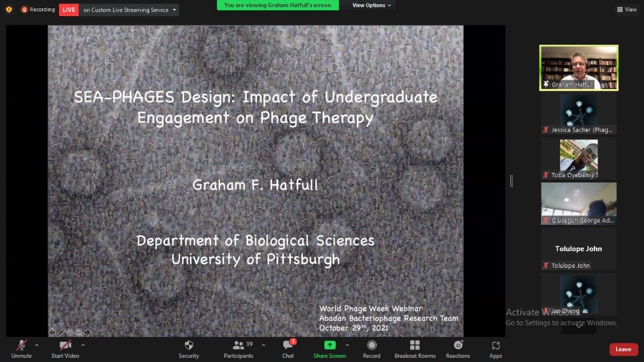Click 'World Phage Week Webinar' text
Image resolution: width=644 pixels, height=362 pixels.
click(x=370, y=308)
